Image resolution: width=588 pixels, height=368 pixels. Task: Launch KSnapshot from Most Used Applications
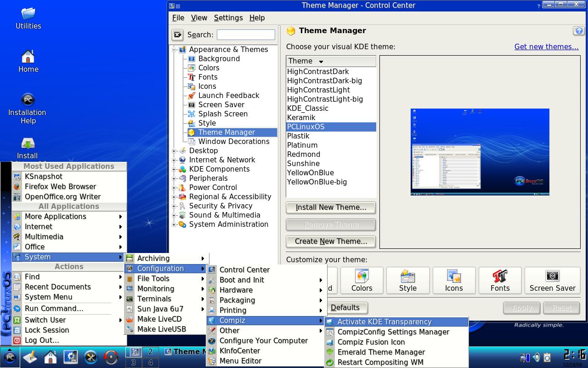(x=69, y=177)
